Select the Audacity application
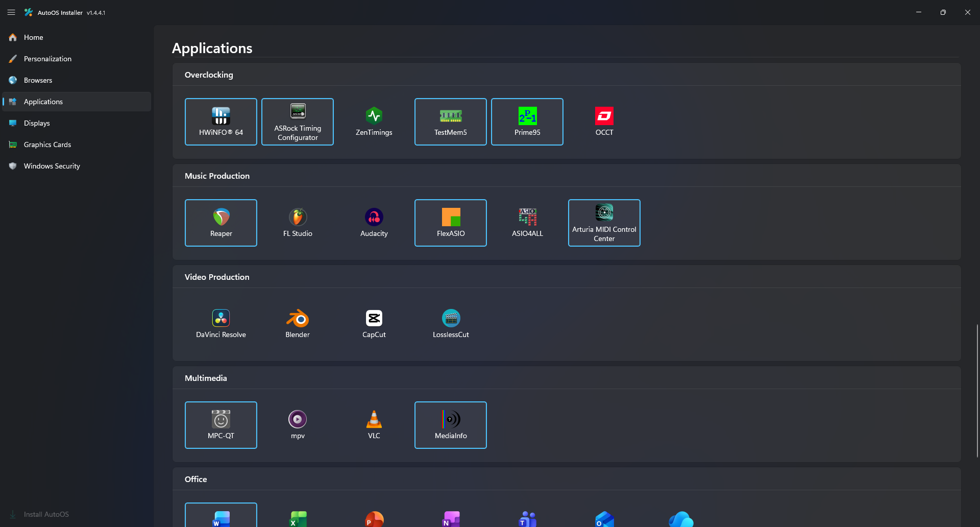 (x=374, y=223)
